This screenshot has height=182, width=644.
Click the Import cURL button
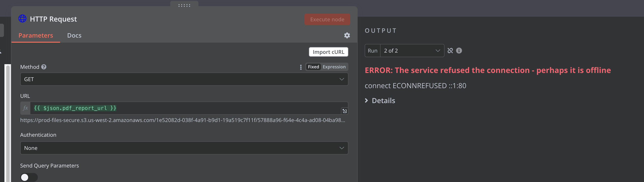tap(328, 52)
